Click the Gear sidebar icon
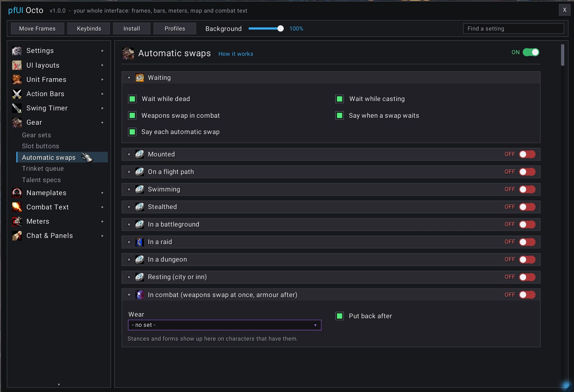Screen dimensions: 574x392 click(17, 122)
